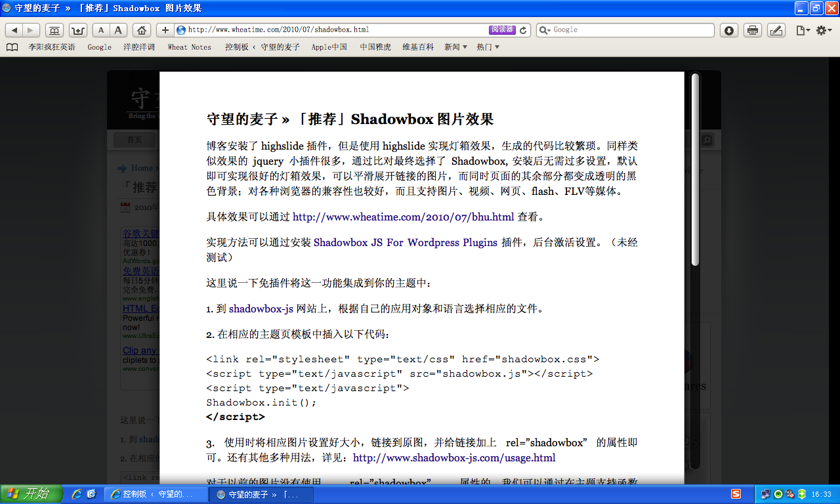Switch to 守望的麦子 » taskbar window
The width and height of the screenshot is (840, 504).
[261, 494]
